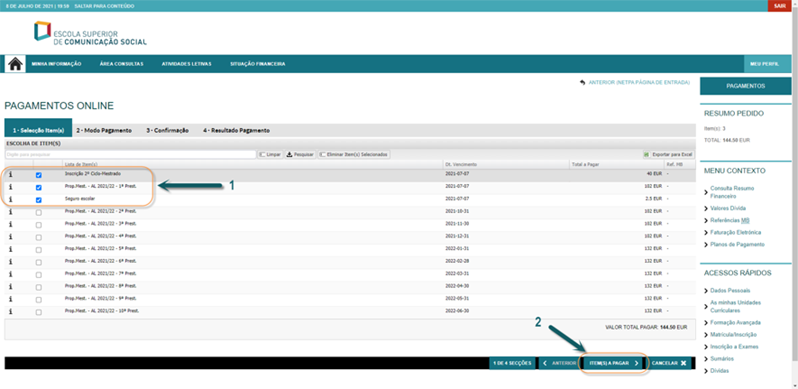Click the Escola Superior de Comunicação Social logo
This screenshot has height=389, width=798.
90,33
